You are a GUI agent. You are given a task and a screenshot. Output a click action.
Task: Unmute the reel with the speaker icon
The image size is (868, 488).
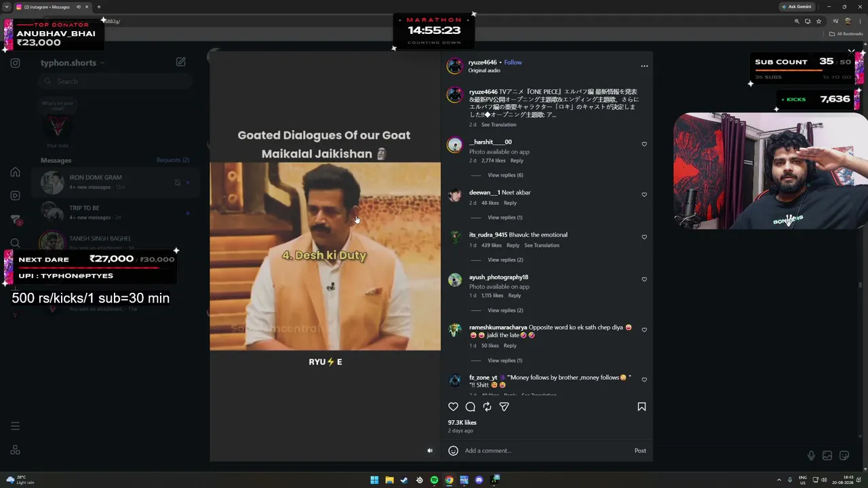click(x=429, y=451)
